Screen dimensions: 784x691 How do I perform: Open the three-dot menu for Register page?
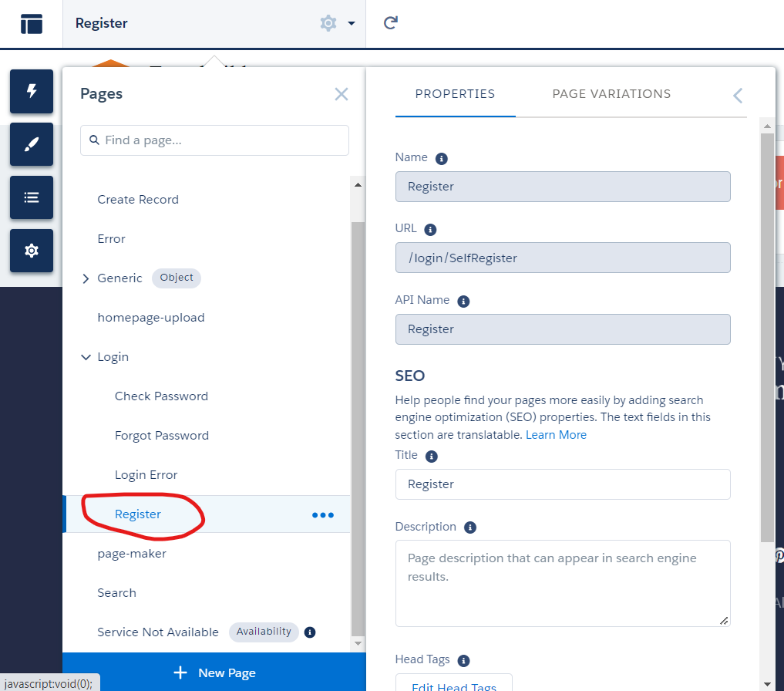[322, 515]
